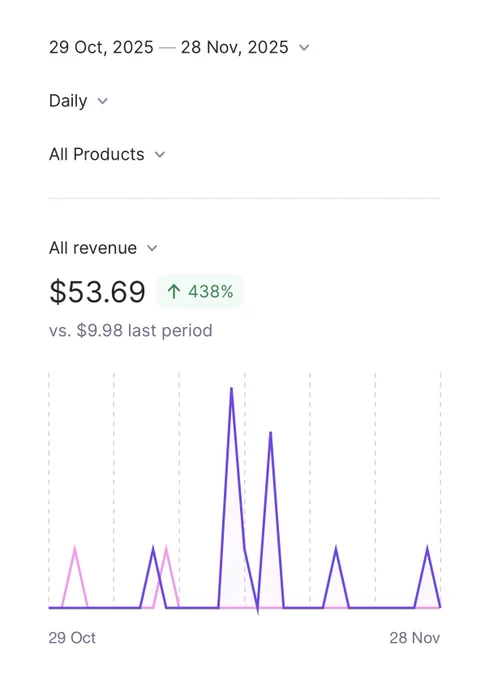Select the Daily interval label
The width and height of the screenshot is (489, 680).
pyautogui.click(x=68, y=101)
